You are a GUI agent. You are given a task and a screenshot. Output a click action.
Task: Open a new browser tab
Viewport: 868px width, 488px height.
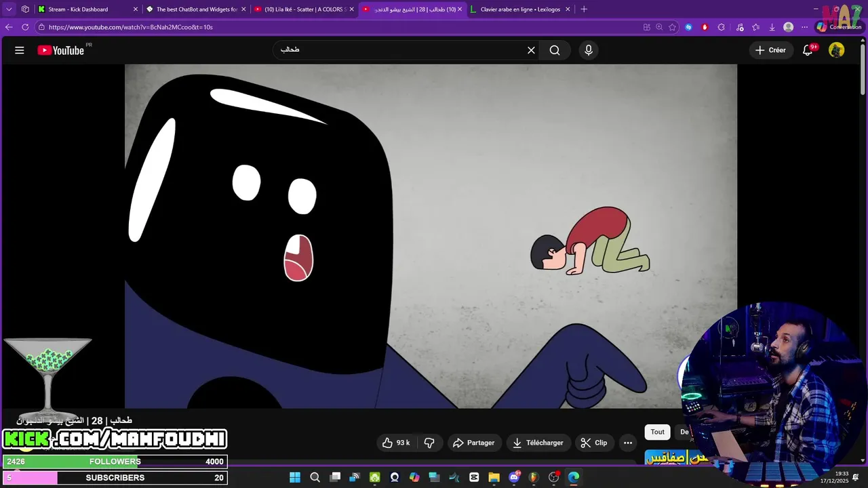584,9
